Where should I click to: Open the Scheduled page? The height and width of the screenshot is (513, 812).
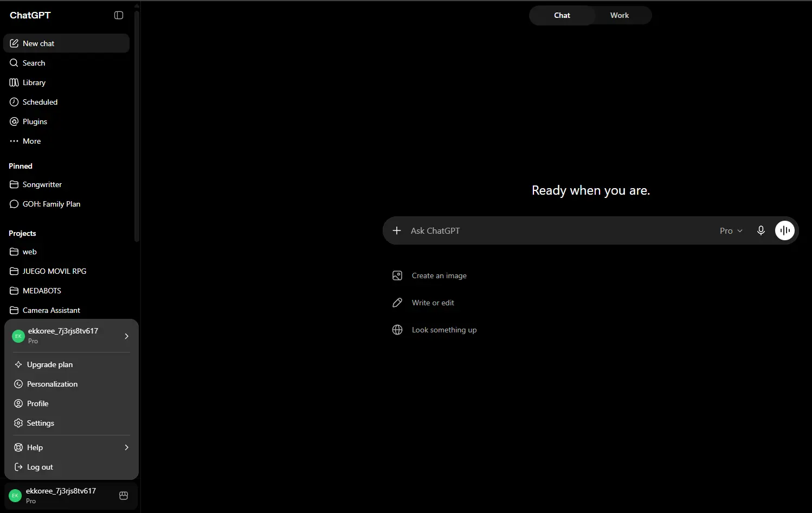66,102
